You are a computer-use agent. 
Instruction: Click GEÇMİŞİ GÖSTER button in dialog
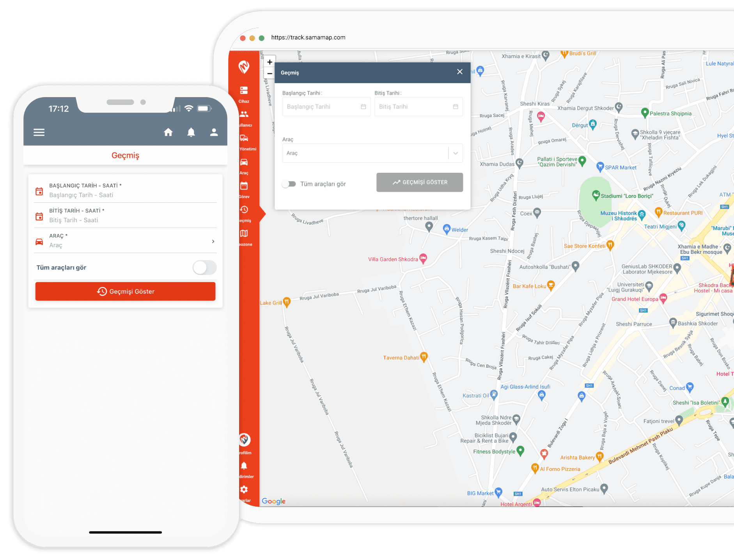click(x=420, y=182)
